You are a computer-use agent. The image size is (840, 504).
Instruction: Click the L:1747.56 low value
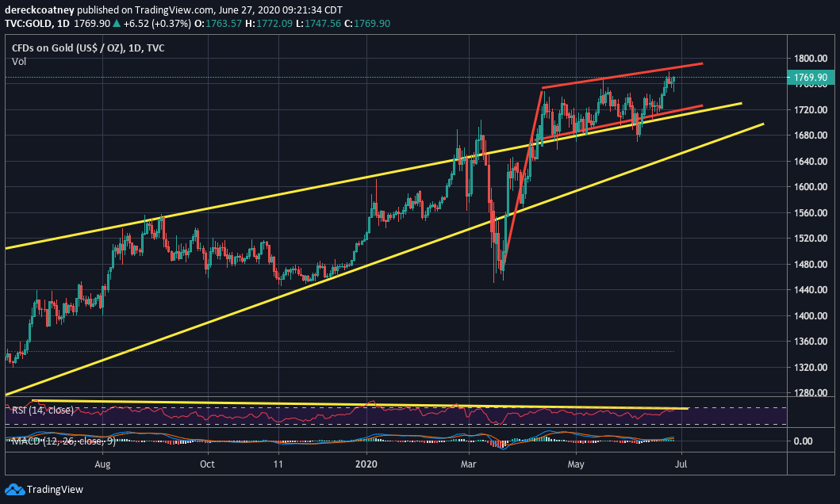coord(318,24)
